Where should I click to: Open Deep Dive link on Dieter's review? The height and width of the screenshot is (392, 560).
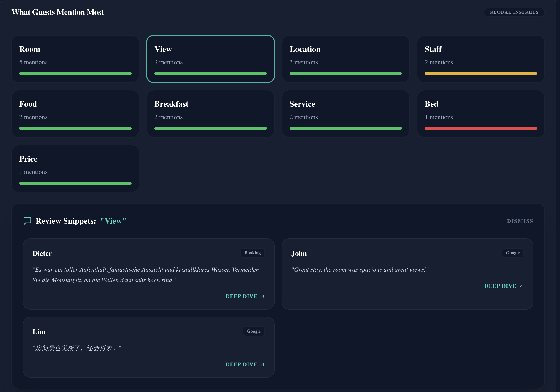click(242, 296)
